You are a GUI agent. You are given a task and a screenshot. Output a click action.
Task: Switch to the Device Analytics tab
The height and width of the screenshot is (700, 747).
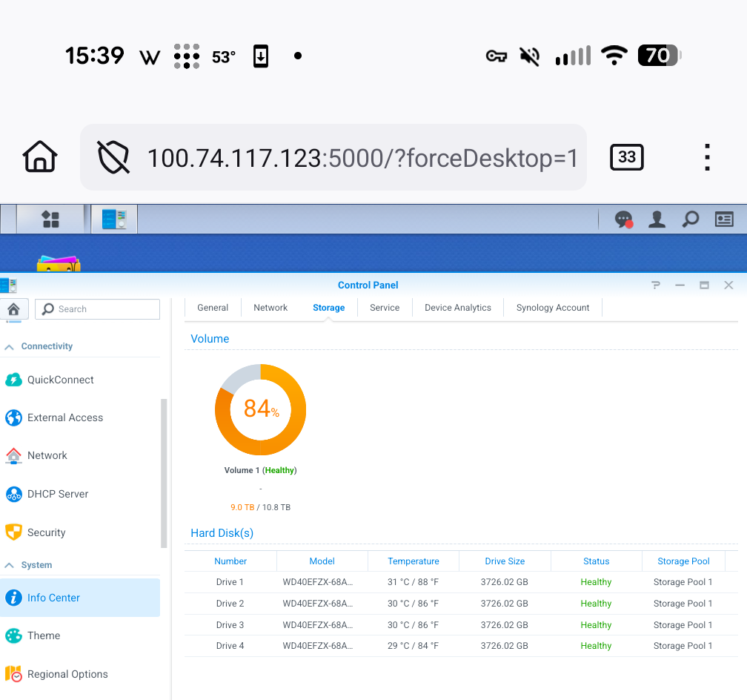pos(457,308)
